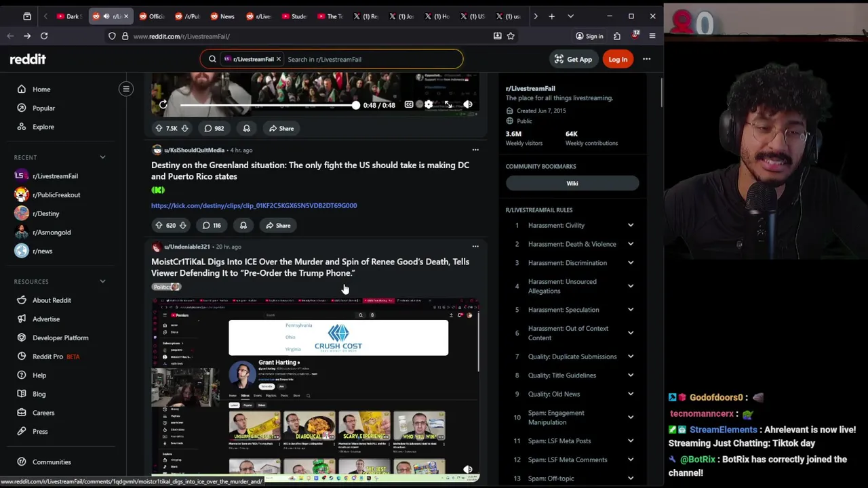
Task: Open the u/Undeniable321 profile
Action: coord(186,247)
